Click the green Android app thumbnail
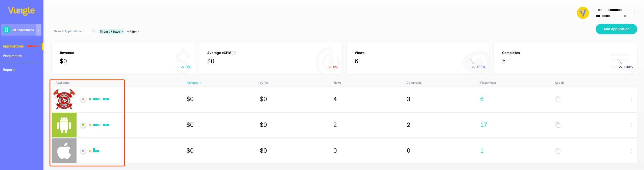 [64, 125]
